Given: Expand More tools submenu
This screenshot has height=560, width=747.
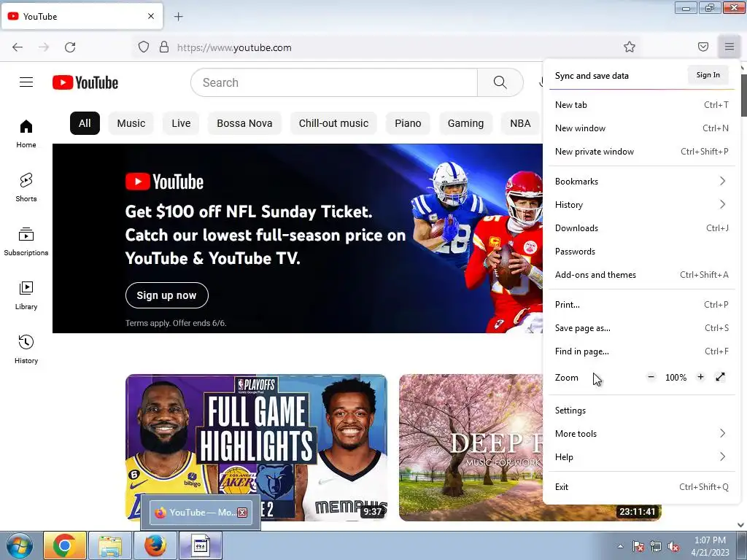Looking at the screenshot, I should 642,434.
